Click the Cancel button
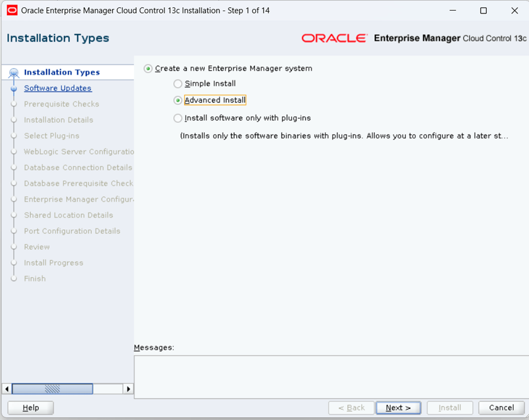Screen dimensions: 529x420 point(501,408)
